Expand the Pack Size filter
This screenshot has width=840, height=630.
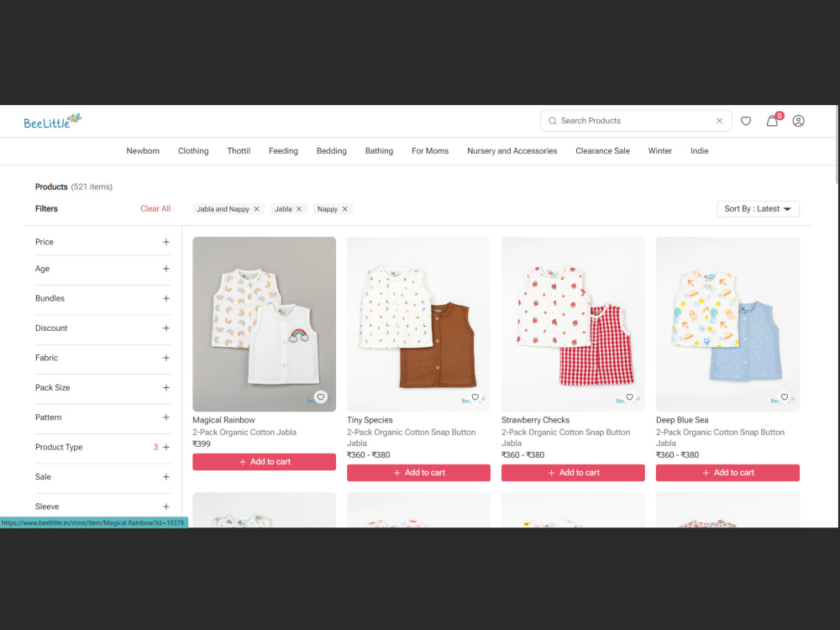coord(166,388)
